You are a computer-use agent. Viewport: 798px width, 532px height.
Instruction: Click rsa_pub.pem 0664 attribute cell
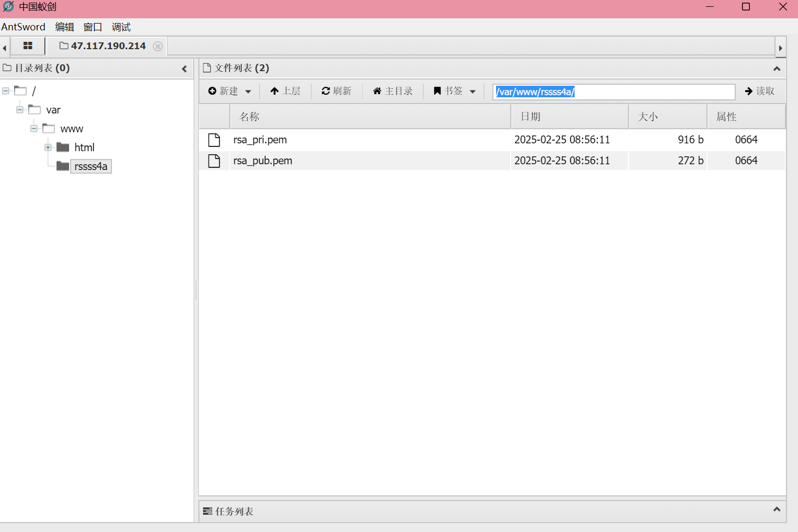746,161
